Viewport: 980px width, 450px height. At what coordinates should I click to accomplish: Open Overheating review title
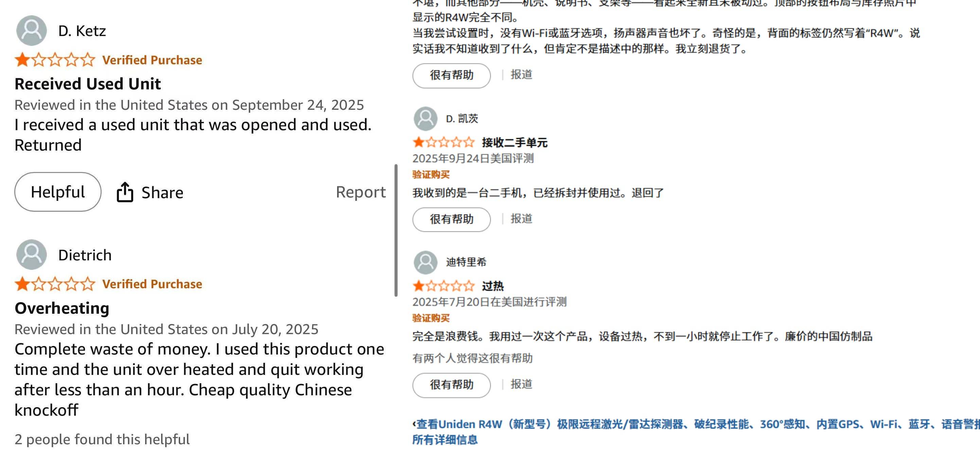pyautogui.click(x=62, y=308)
